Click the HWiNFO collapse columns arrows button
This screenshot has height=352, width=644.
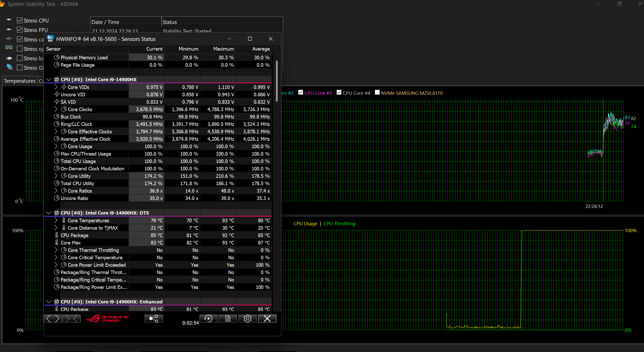72,318
